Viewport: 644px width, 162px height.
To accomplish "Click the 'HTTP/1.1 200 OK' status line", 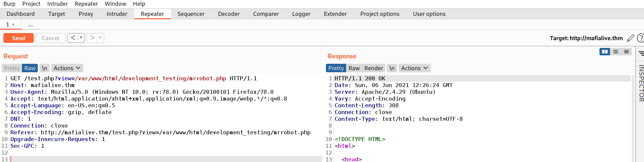I will tap(360, 78).
